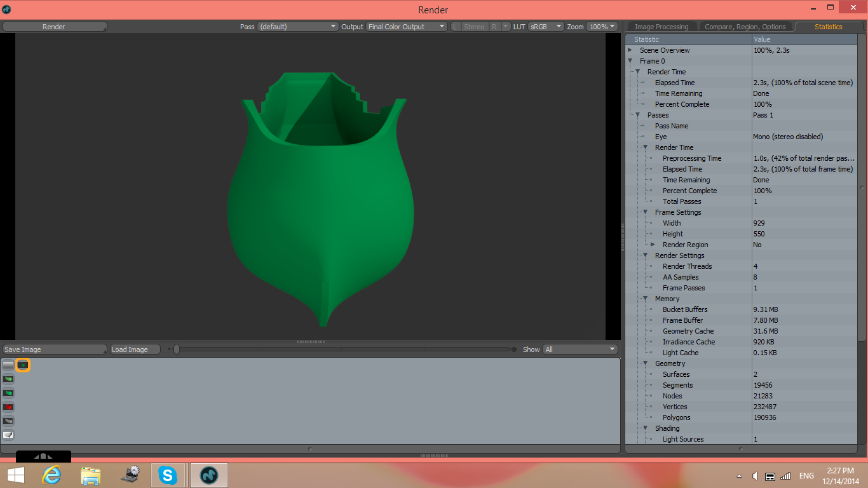Open the Final Color Output dropdown
Image resolution: width=868 pixels, height=488 pixels.
click(x=407, y=27)
